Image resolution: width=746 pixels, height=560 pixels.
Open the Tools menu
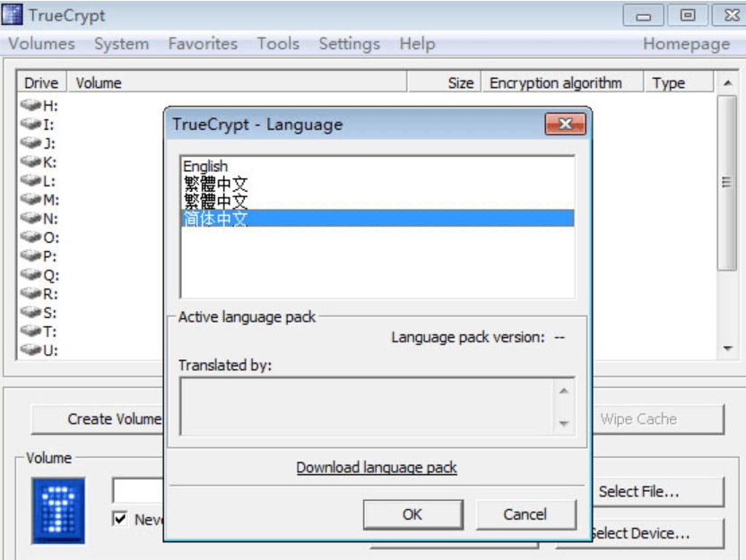[x=278, y=44]
